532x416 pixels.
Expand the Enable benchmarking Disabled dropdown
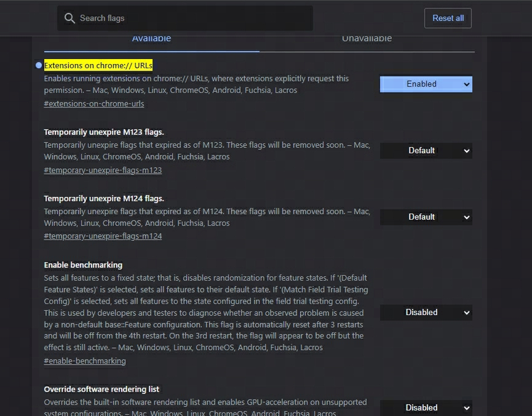coord(426,313)
